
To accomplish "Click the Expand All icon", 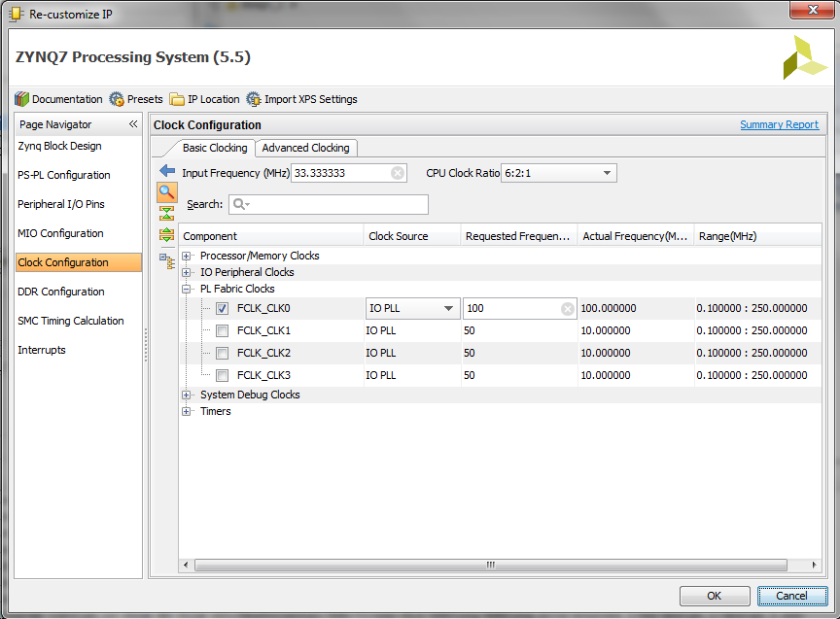I will point(166,234).
